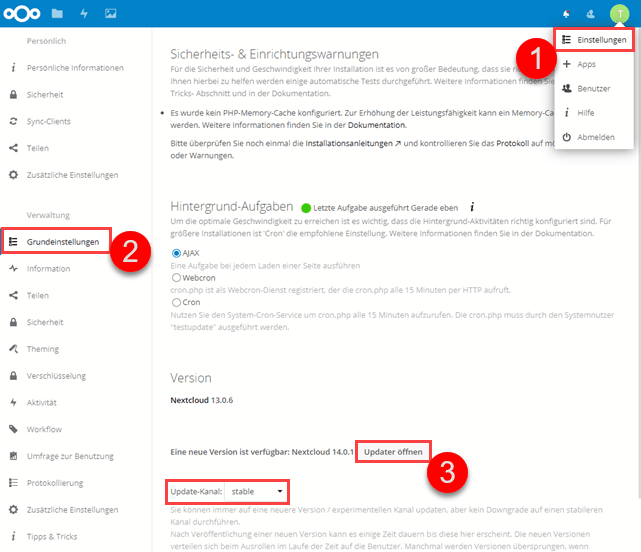Open the notifications bell icon
The image size is (641, 552).
pyautogui.click(x=566, y=14)
